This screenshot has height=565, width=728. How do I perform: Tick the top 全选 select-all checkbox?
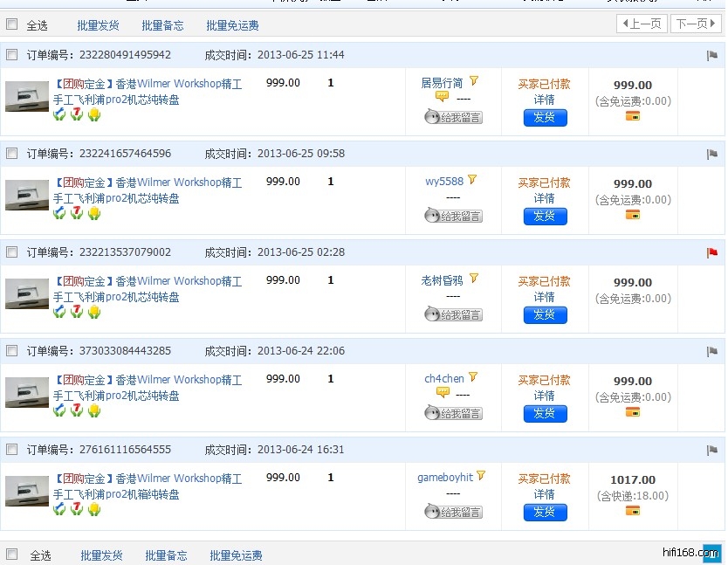point(12,24)
